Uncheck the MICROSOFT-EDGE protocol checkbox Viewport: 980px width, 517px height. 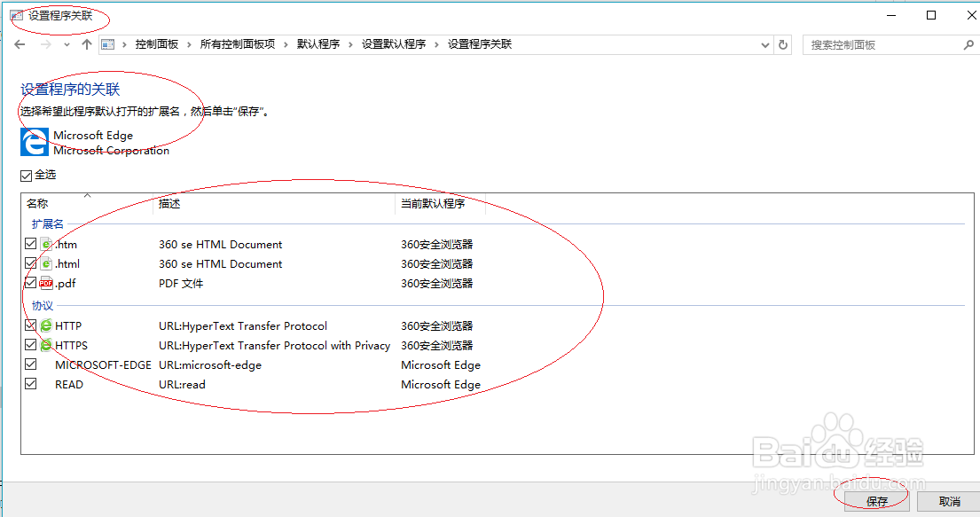[31, 364]
